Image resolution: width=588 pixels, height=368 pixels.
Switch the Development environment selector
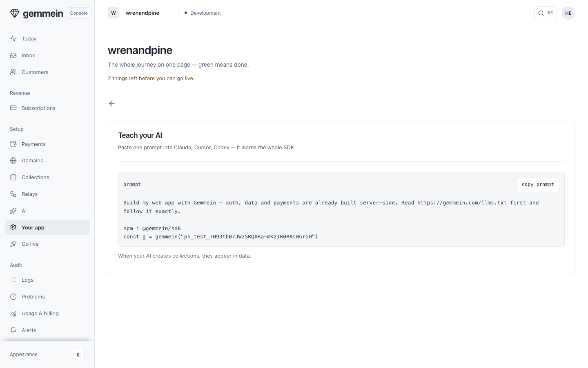pyautogui.click(x=203, y=13)
